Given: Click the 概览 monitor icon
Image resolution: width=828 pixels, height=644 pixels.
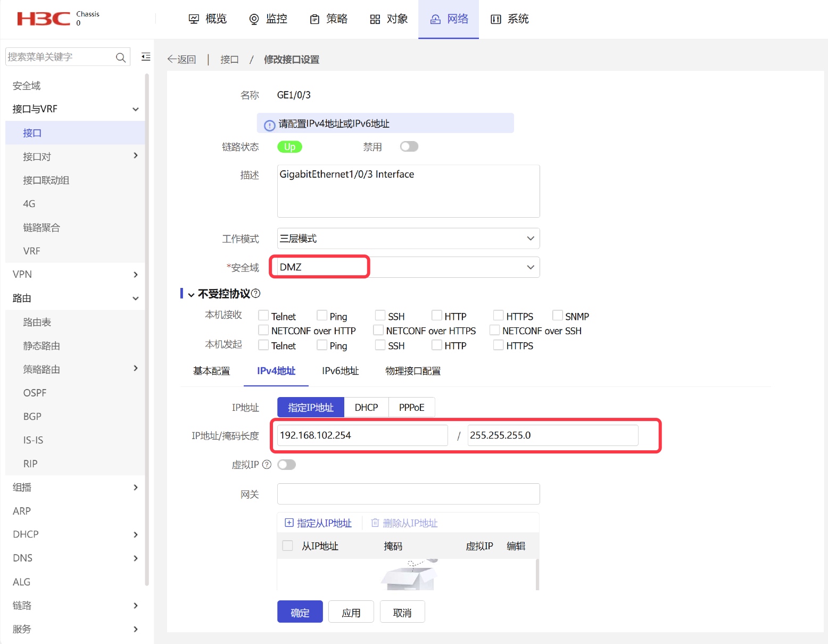Looking at the screenshot, I should pos(194,19).
